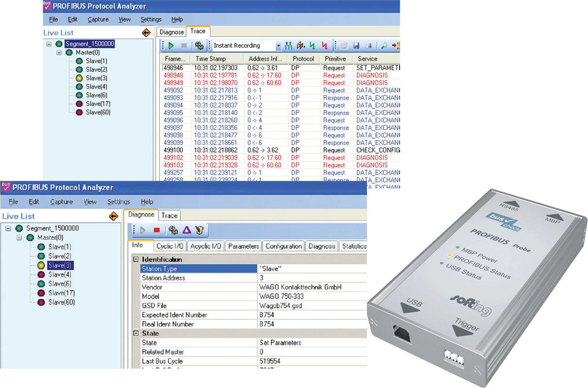Image resolution: width=588 pixels, height=388 pixels.
Task: Collapse the Identification property group
Action: pos(136,259)
